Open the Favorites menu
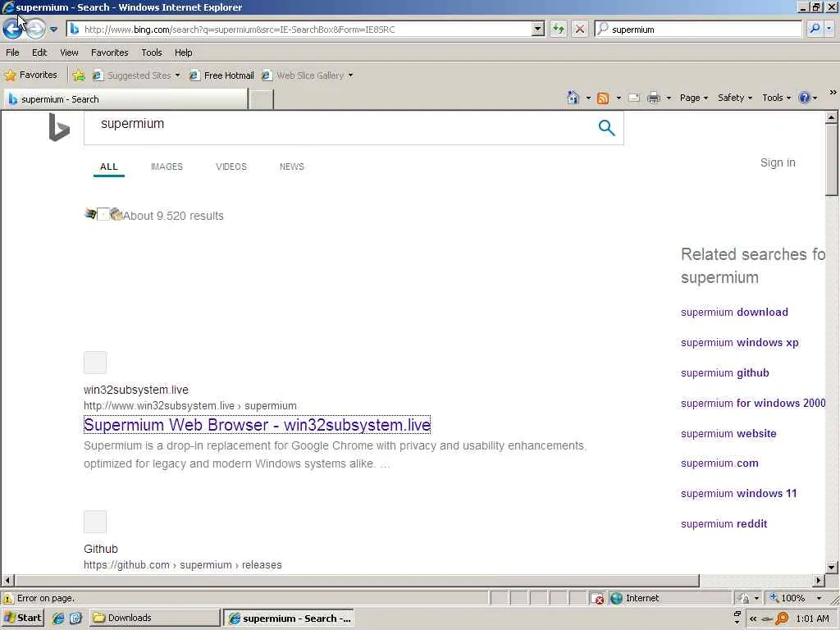 coord(109,52)
